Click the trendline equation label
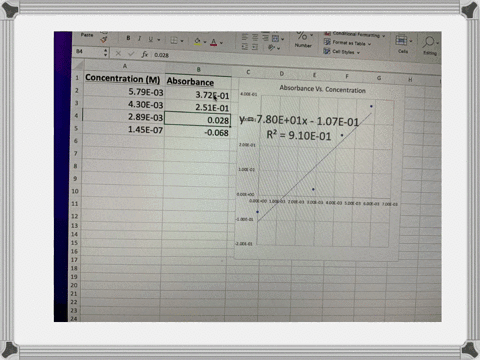 tap(299, 121)
